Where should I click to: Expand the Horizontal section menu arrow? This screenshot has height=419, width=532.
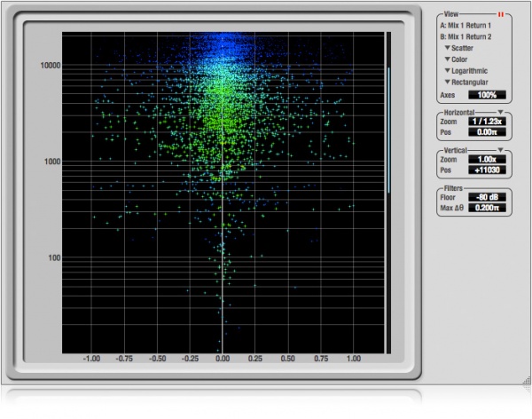501,112
